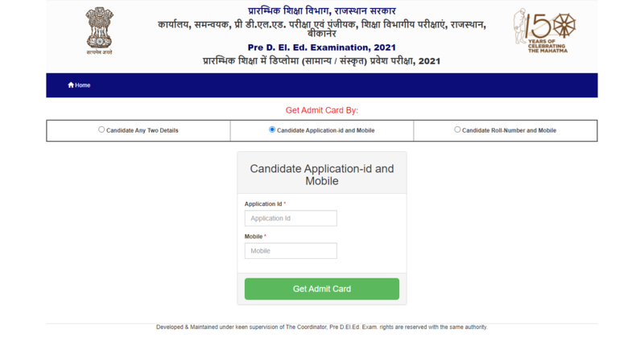The width and height of the screenshot is (644, 362).
Task: Select Candidate Any Two Details radio
Action: click(101, 130)
